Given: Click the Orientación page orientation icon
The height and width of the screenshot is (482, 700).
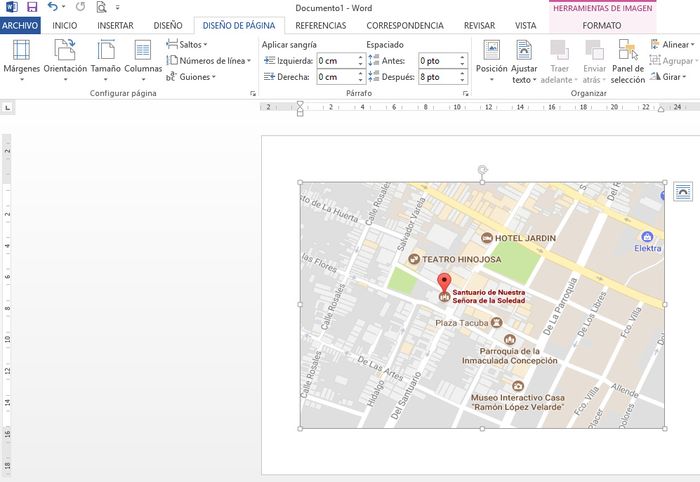Looking at the screenshot, I should click(65, 50).
